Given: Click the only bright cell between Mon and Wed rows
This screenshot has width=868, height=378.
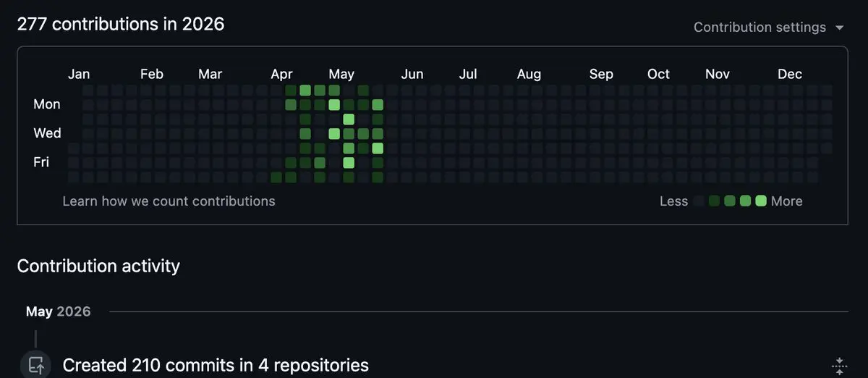Looking at the screenshot, I should click(349, 119).
